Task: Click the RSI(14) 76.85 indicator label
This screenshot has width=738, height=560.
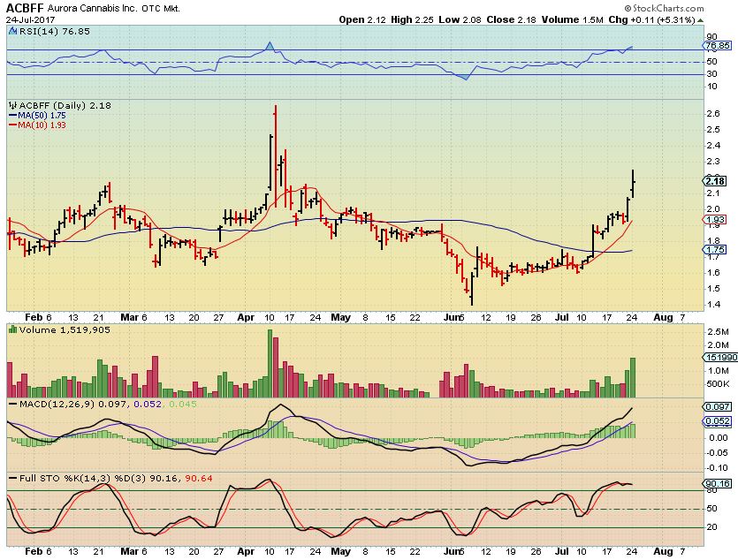Action: coord(54,32)
